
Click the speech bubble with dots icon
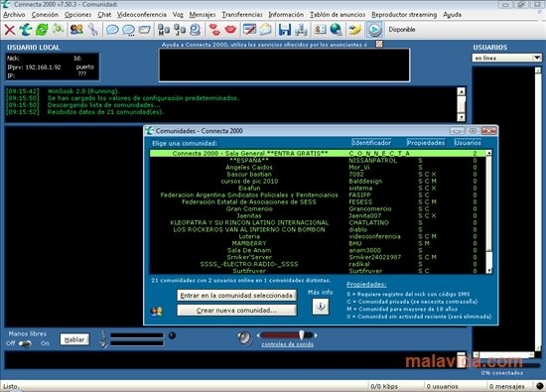[x=128, y=30]
